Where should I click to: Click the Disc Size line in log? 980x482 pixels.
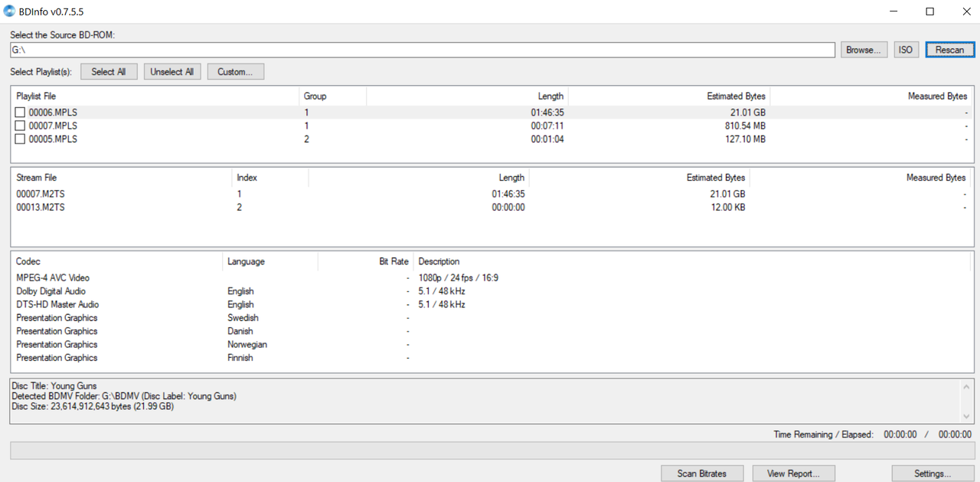tap(93, 407)
